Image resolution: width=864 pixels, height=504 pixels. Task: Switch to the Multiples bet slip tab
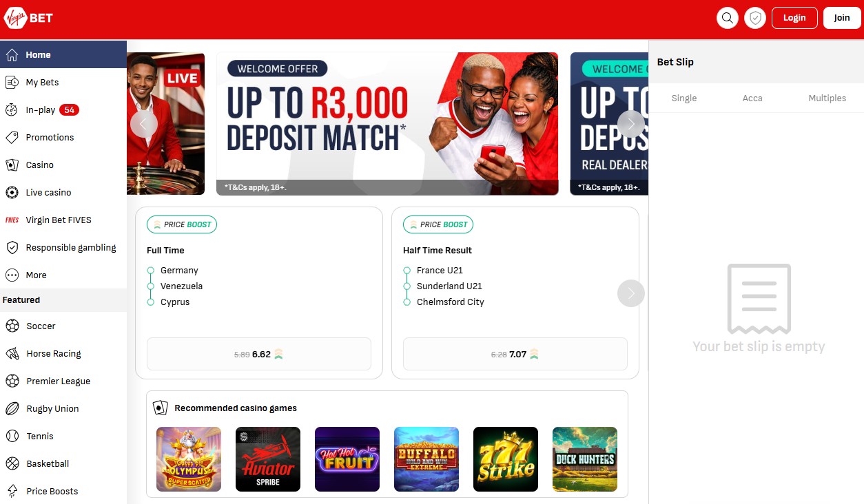tap(827, 98)
